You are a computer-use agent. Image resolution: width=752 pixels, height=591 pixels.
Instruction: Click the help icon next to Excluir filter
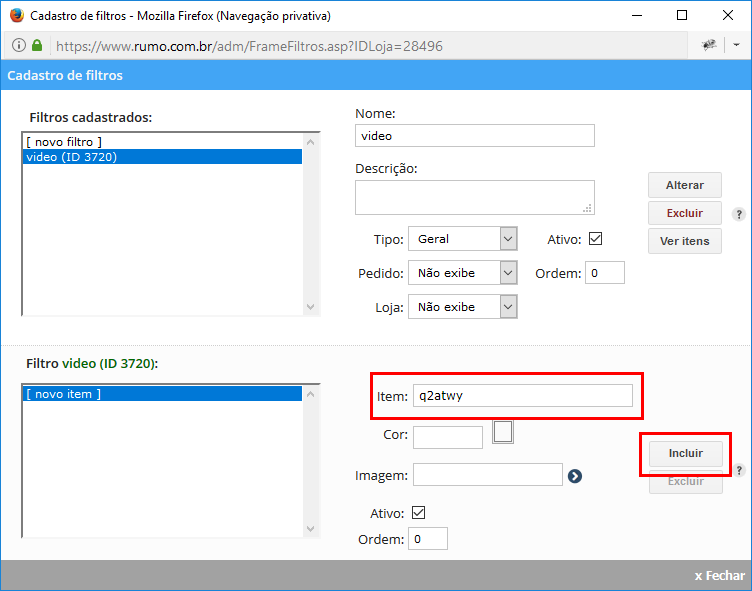739,214
